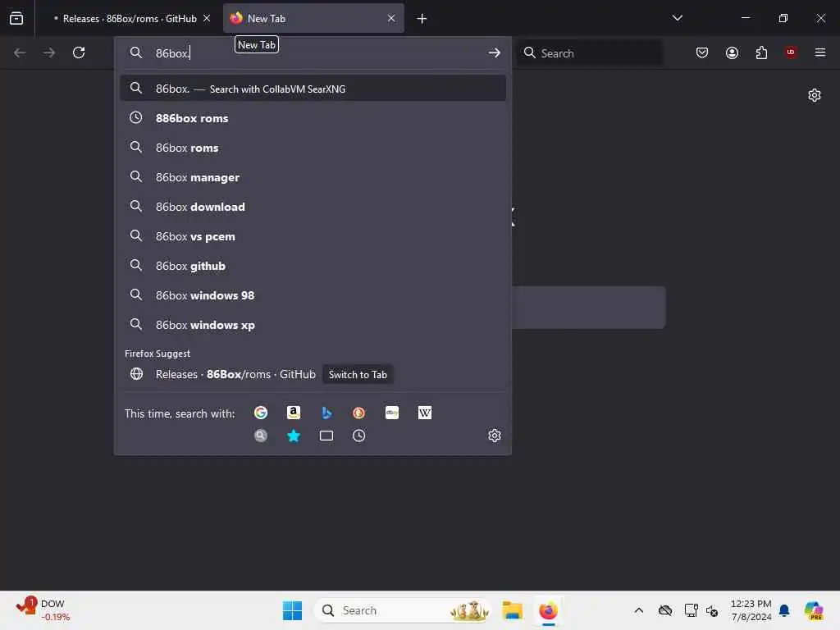Open a new tab with plus button

point(422,19)
